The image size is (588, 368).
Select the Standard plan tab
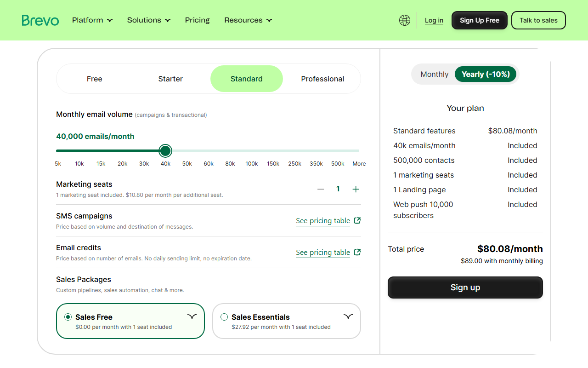(x=247, y=79)
